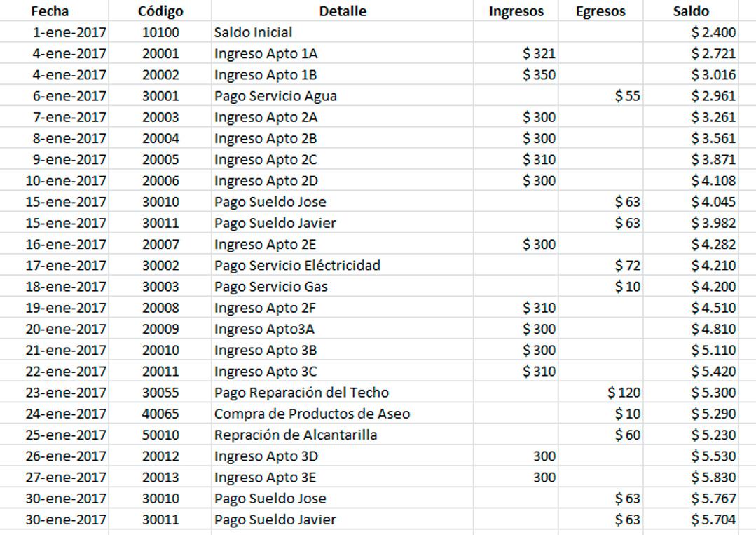The width and height of the screenshot is (756, 535).
Task: Click the Pago Servicio Eléctricidad cell
Action: tap(297, 266)
